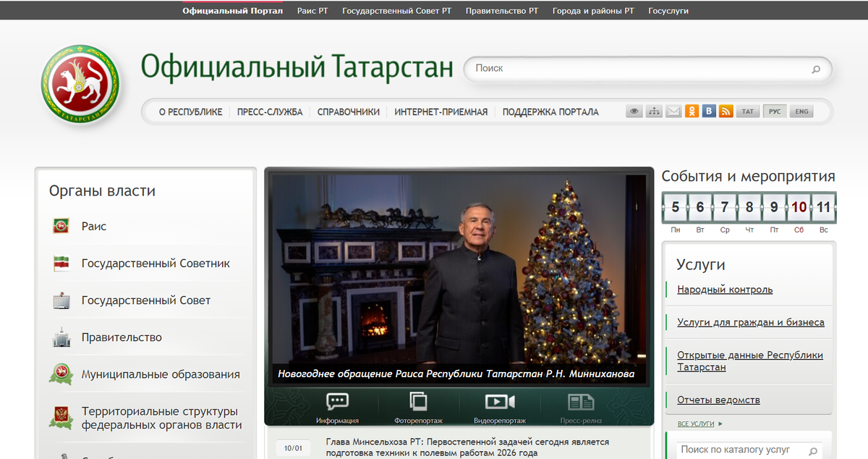
Task: Open the VK social network icon
Action: (x=710, y=111)
